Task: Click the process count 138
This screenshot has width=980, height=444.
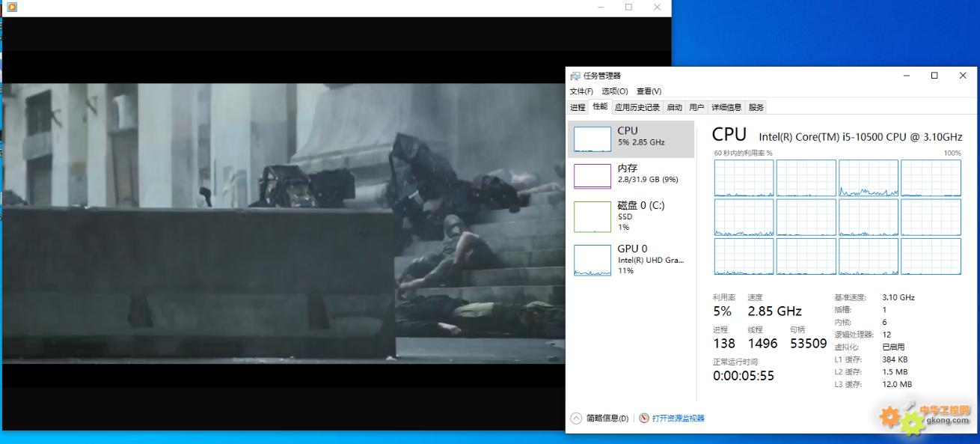Action: pos(724,343)
